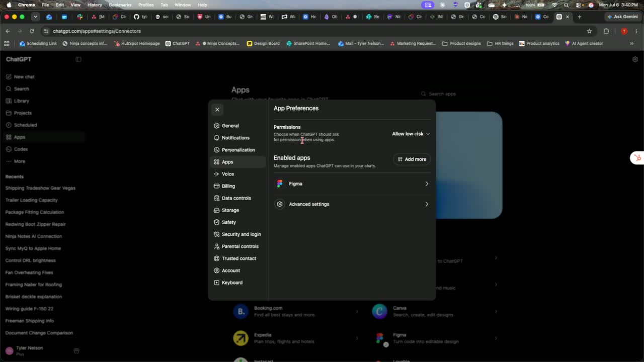Click the General gear icon in sidebar
This screenshot has width=644, height=362.
pyautogui.click(x=217, y=126)
